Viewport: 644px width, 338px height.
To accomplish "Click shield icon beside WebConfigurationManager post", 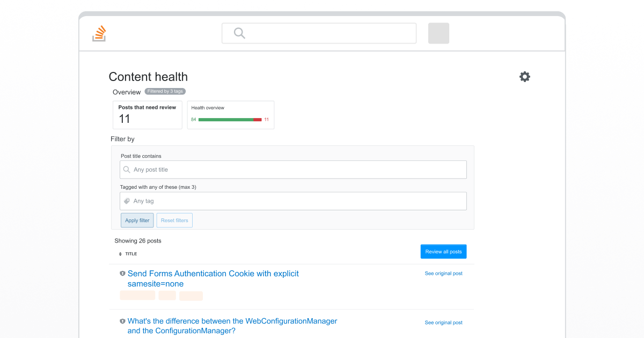I will coord(122,321).
